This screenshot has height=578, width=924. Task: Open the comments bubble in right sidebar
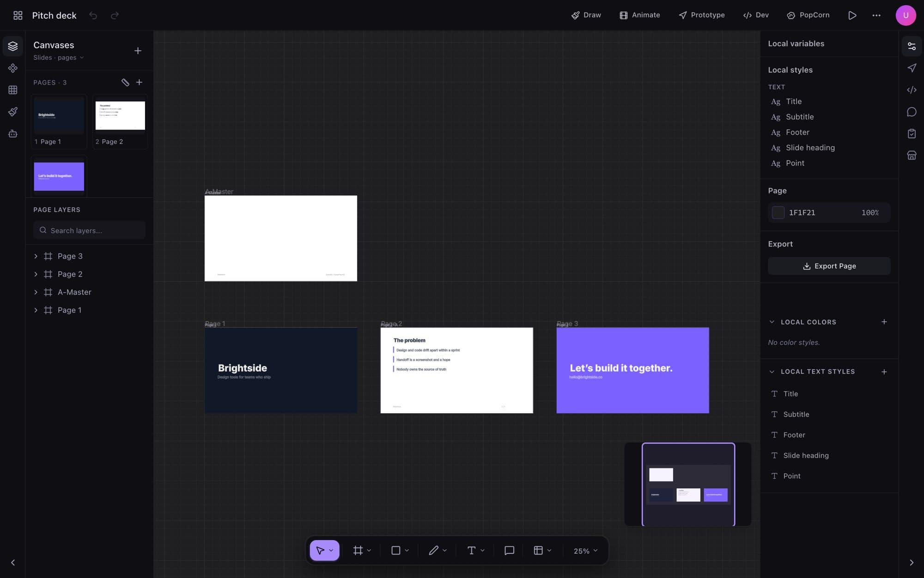click(912, 112)
